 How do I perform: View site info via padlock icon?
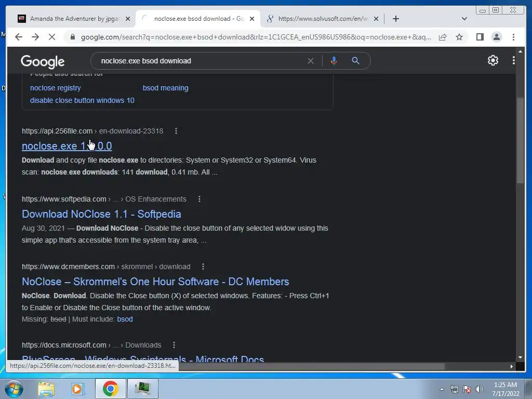pos(72,37)
